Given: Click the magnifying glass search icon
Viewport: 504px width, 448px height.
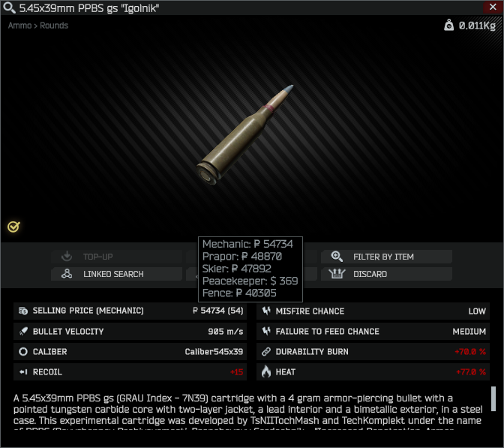Looking at the screenshot, I should [x=9, y=8].
